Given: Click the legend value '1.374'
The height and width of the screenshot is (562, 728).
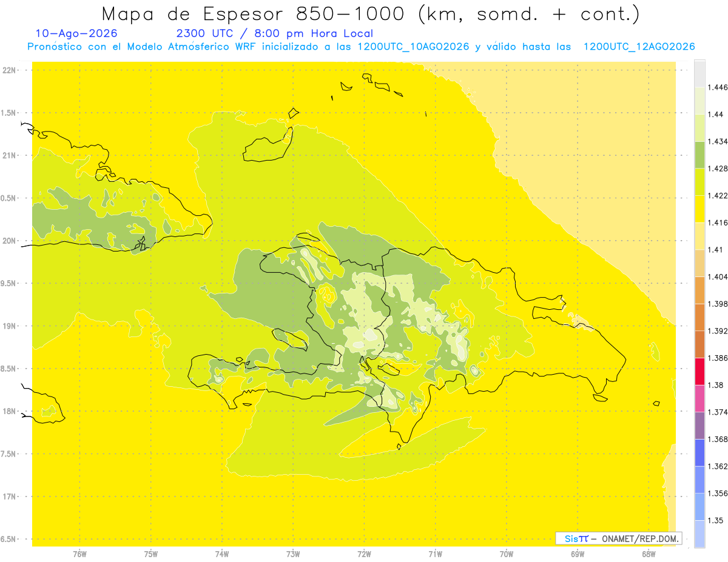Looking at the screenshot, I should pos(718,412).
